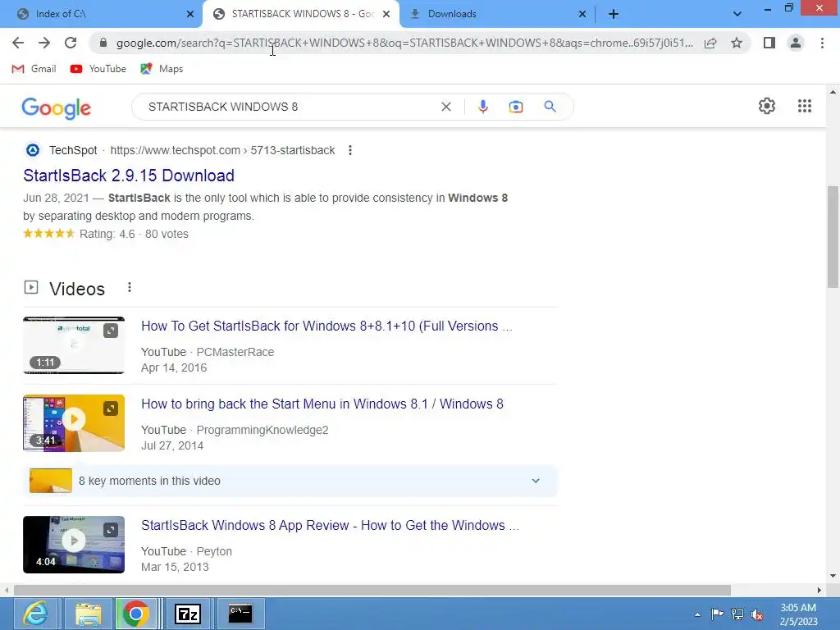Open How to bring back Start Menu link
This screenshot has width=840, height=630.
click(x=322, y=404)
